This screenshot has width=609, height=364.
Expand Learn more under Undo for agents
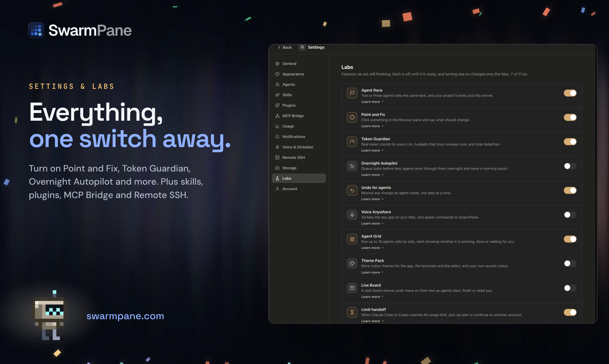tap(372, 199)
